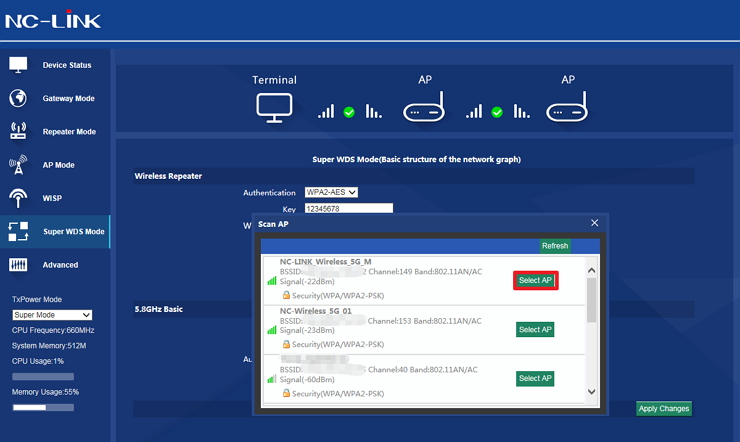Select AP NC-Wireless_5G_01
The height and width of the screenshot is (442, 740).
coord(535,329)
